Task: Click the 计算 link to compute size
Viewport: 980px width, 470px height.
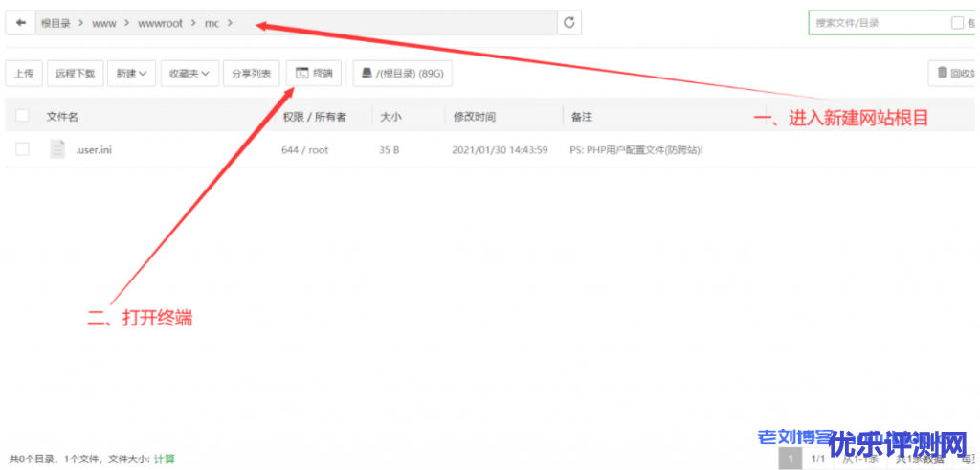Action: tap(165, 459)
